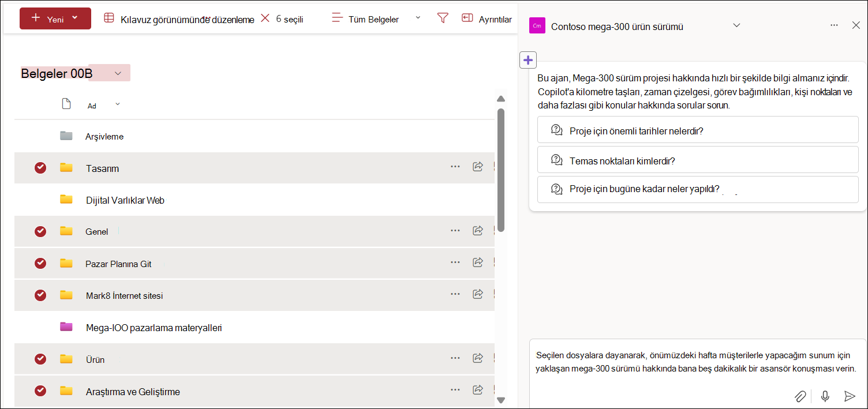Ask Temas noktaları kimlerdir?
Image resolution: width=868 pixels, height=409 pixels.
click(698, 160)
